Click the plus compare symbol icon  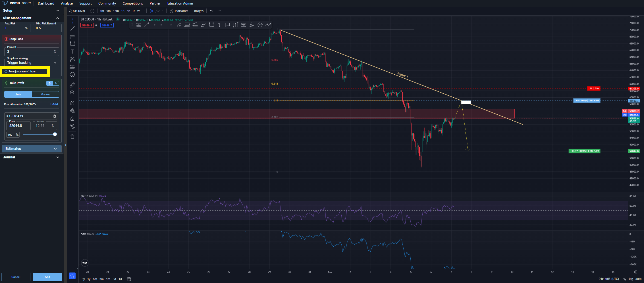coord(92,11)
